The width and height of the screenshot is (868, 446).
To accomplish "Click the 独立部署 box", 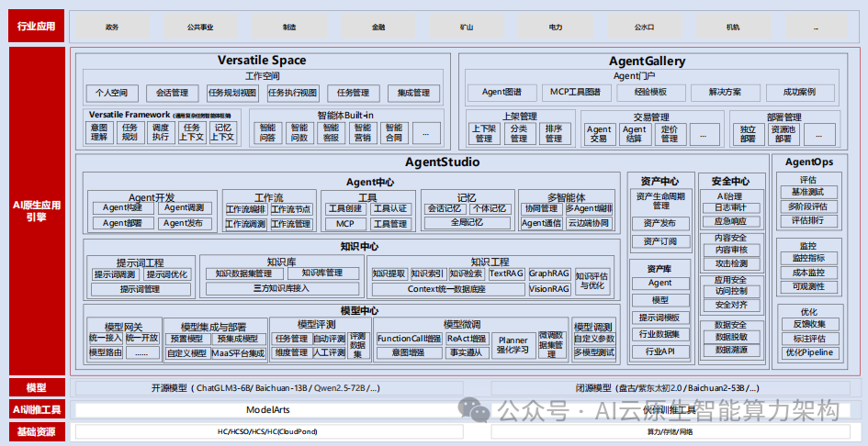I will pyautogui.click(x=749, y=134).
